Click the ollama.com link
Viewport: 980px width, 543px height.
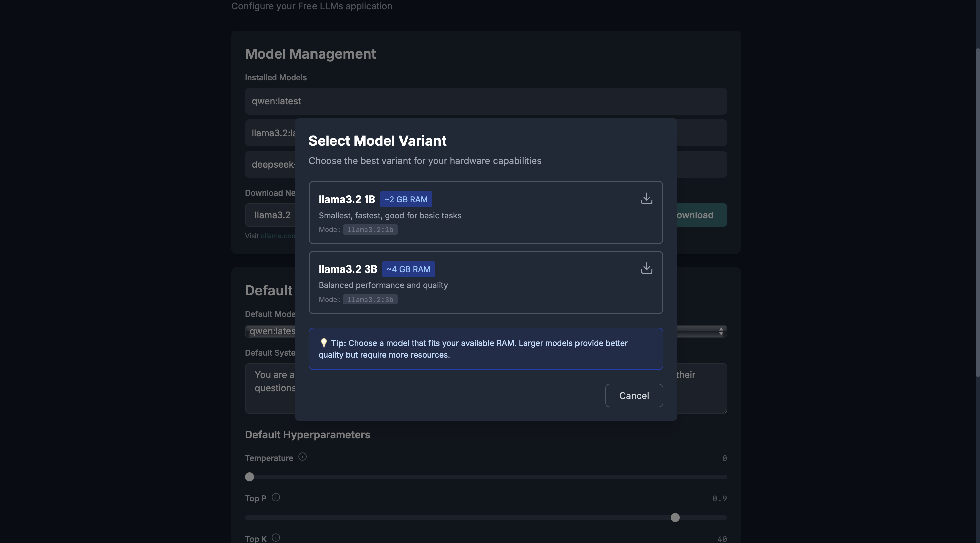click(277, 236)
